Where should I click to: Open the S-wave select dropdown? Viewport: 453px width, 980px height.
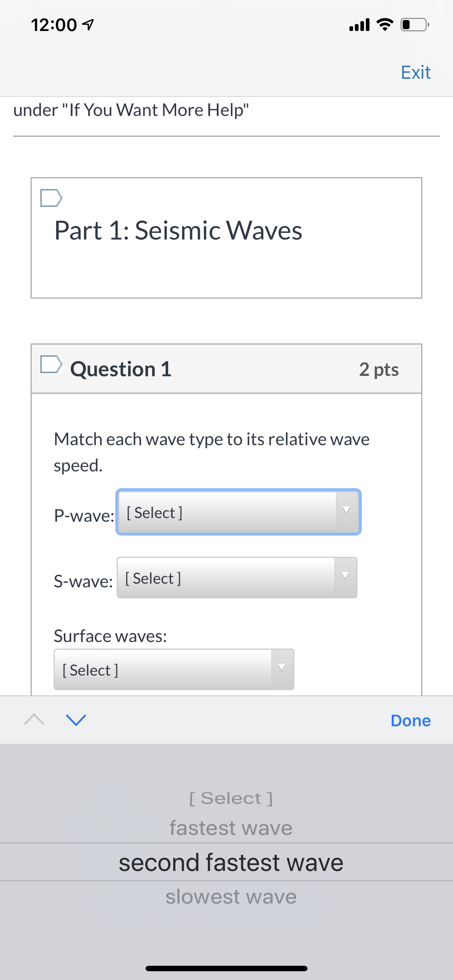coord(237,577)
